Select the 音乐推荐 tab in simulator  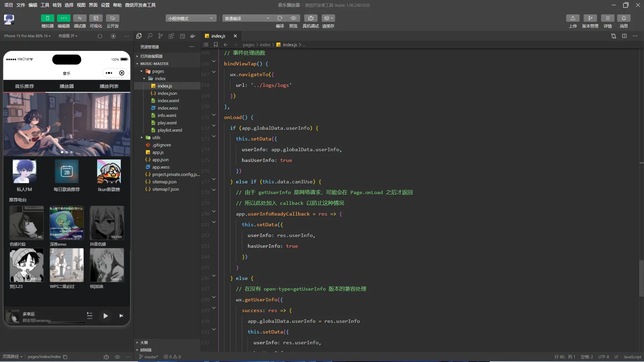point(24,86)
